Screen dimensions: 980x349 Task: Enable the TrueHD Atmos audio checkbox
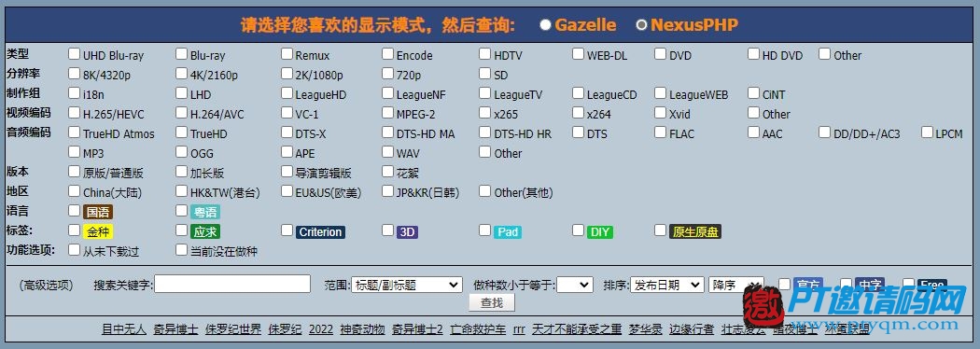click(75, 133)
